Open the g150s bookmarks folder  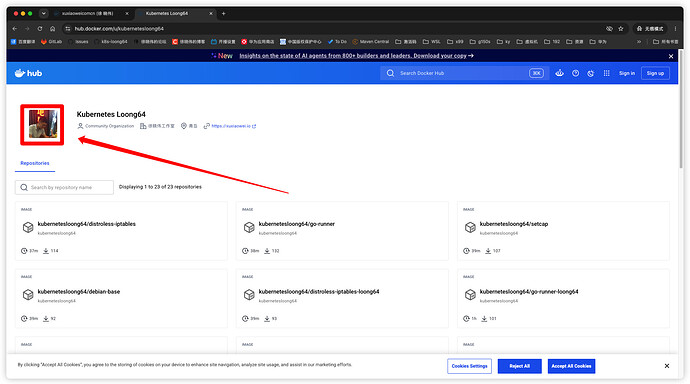(480, 42)
